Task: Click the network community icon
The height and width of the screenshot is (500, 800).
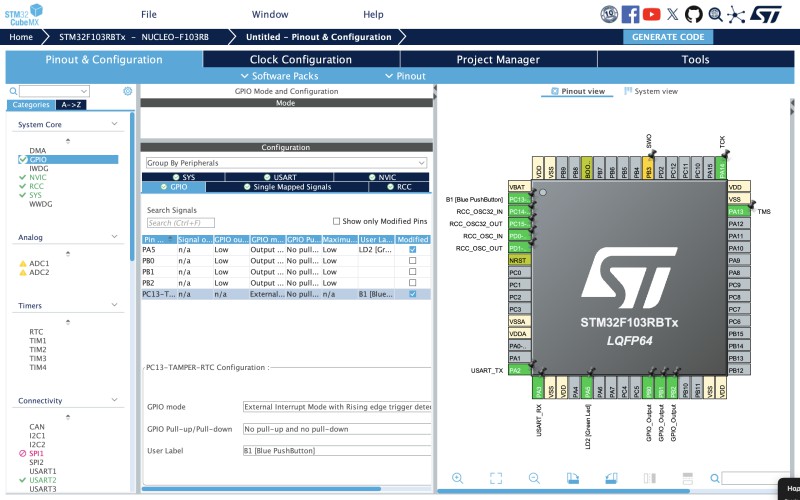Action: [736, 14]
